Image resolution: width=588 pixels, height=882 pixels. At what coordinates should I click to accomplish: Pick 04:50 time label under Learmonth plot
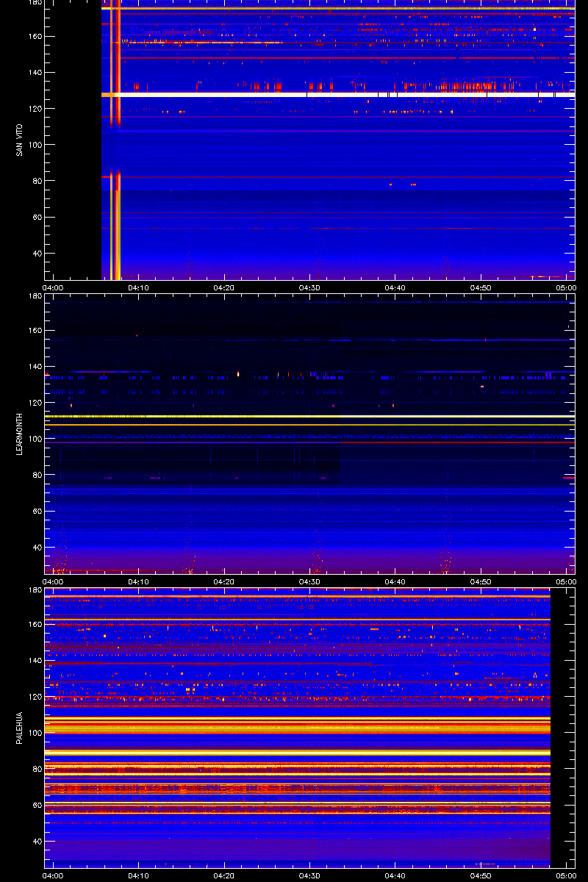(481, 581)
